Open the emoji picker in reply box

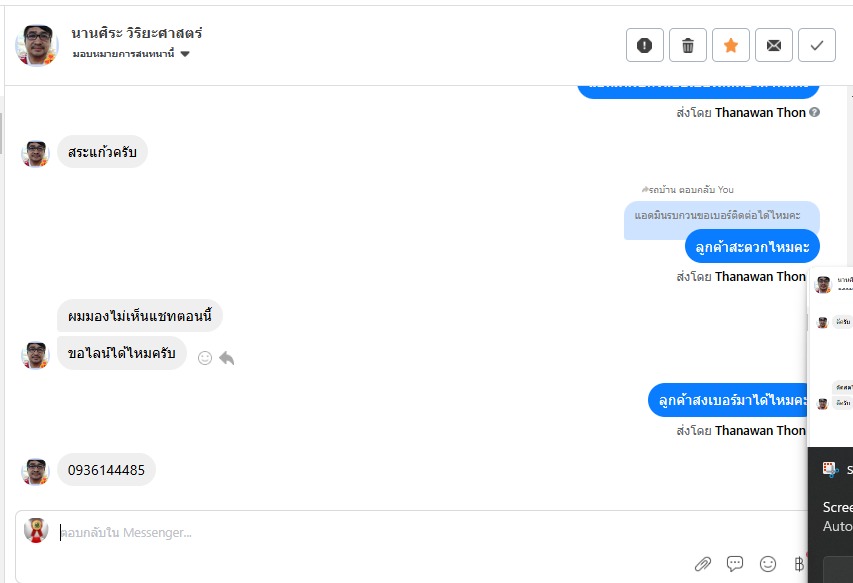[x=768, y=564]
